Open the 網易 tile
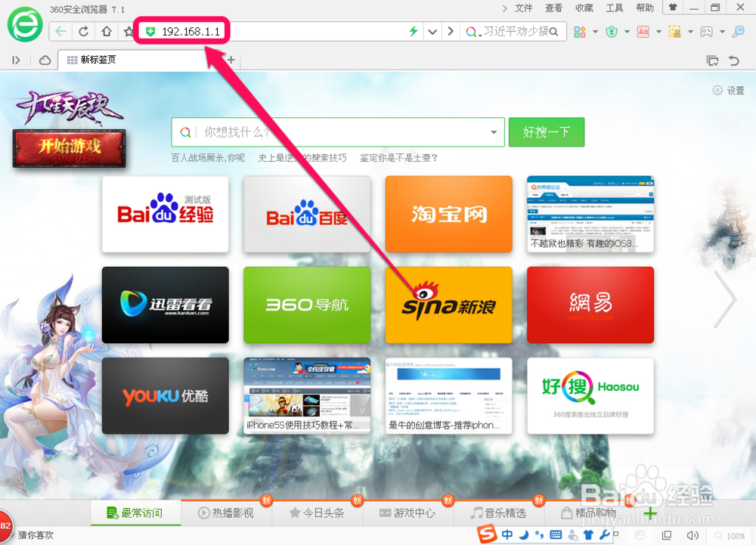This screenshot has width=756, height=545. pyautogui.click(x=590, y=305)
